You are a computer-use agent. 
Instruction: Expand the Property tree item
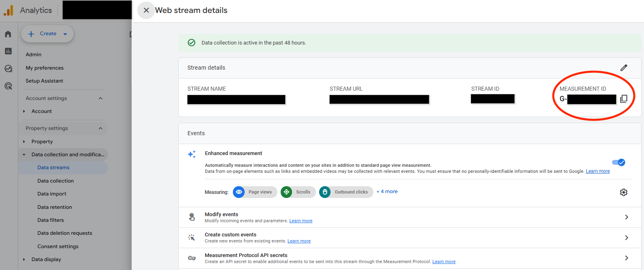(x=24, y=142)
